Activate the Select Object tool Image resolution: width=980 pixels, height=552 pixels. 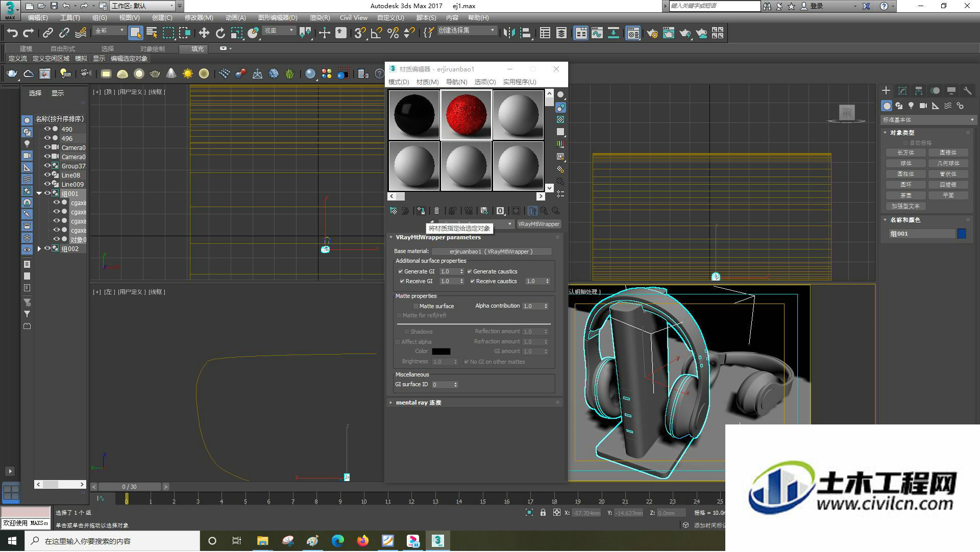click(135, 33)
